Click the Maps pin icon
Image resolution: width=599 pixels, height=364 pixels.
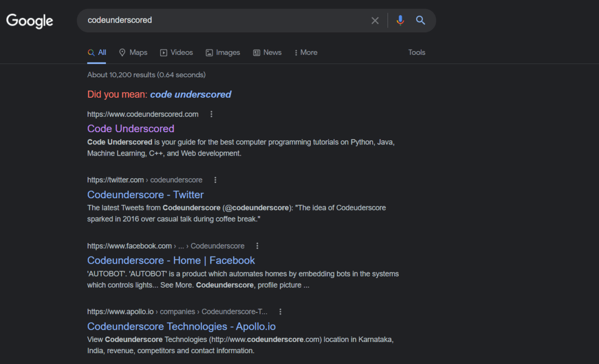pyautogui.click(x=122, y=53)
